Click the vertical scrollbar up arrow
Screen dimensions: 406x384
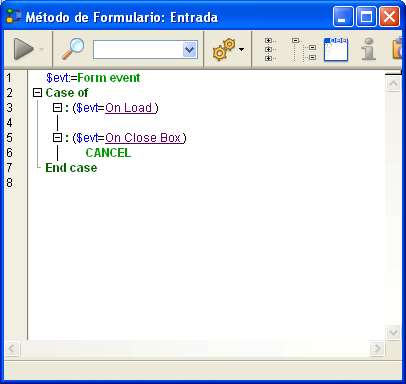(x=393, y=83)
